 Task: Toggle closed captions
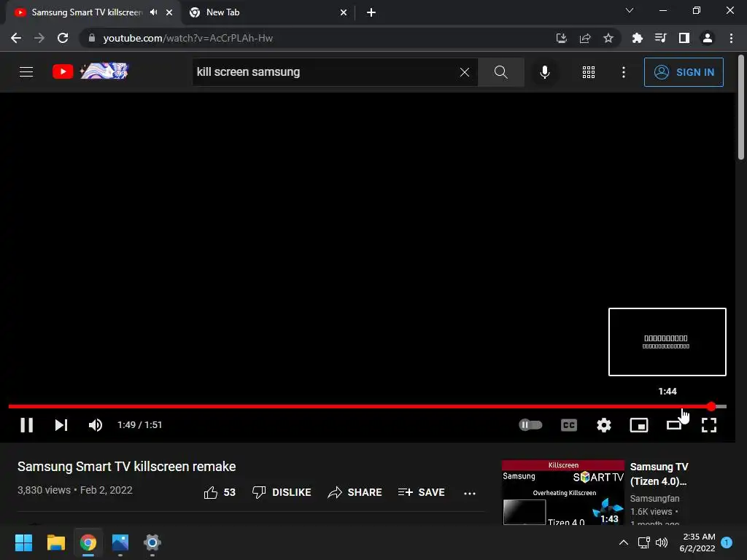pos(569,425)
